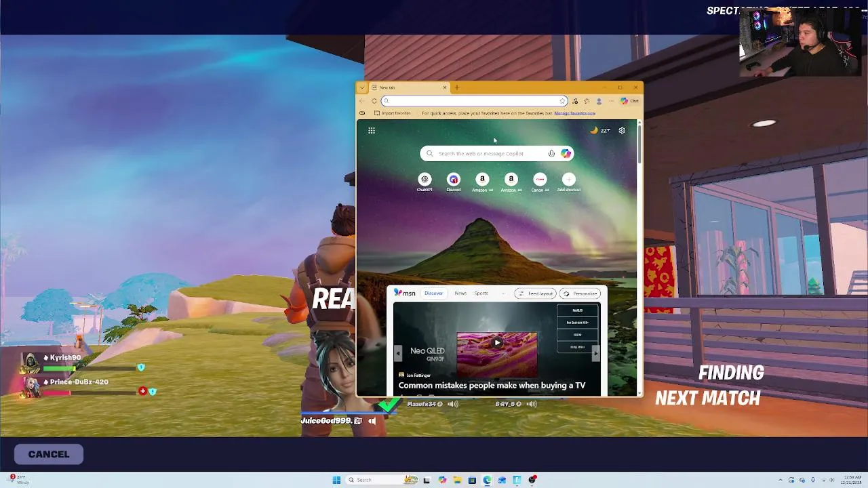This screenshot has height=488, width=868.
Task: Click the Personalize button
Action: [x=580, y=293]
